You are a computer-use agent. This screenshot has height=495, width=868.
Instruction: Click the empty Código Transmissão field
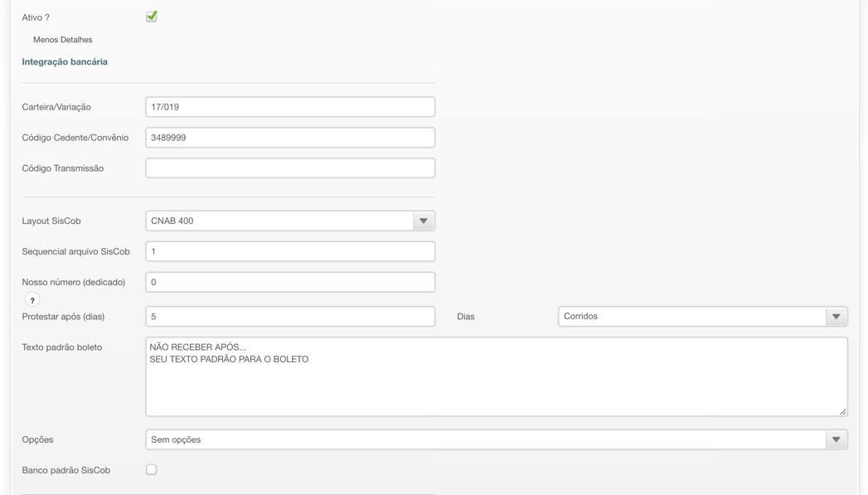click(290, 168)
